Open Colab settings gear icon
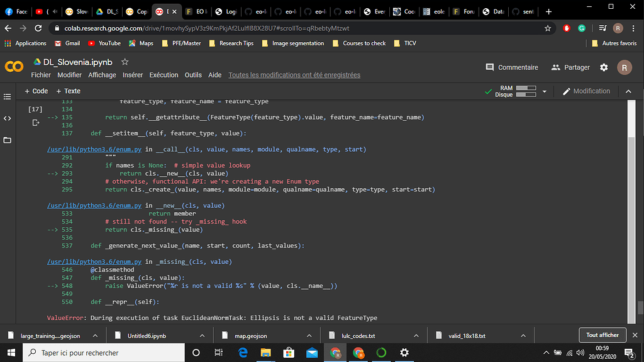 (x=604, y=67)
